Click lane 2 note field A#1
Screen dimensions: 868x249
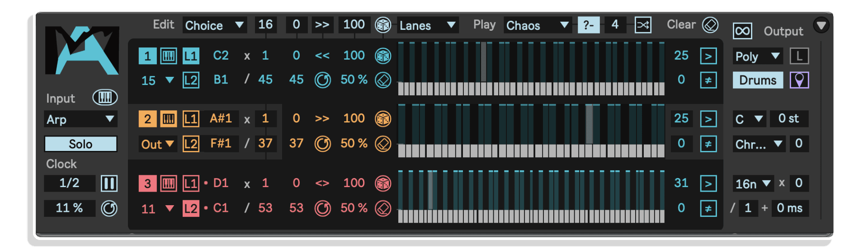[221, 119]
